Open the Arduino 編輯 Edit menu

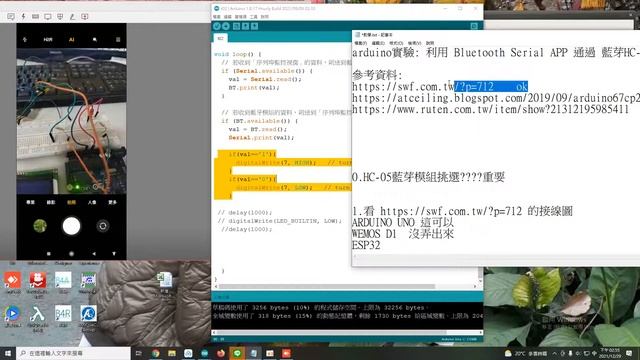pos(227,17)
